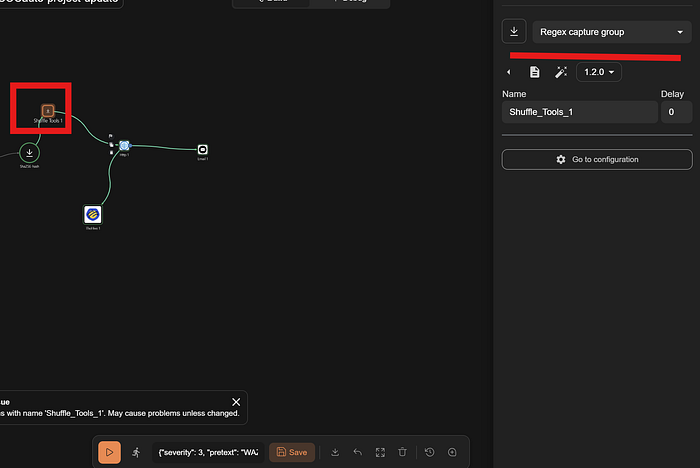Save the workflow
The width and height of the screenshot is (700, 468).
292,452
